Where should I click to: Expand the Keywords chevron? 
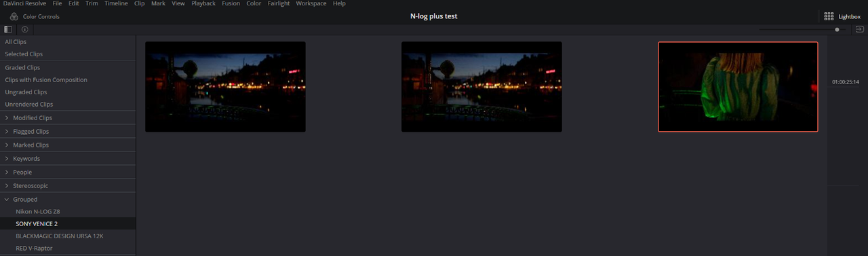point(7,159)
